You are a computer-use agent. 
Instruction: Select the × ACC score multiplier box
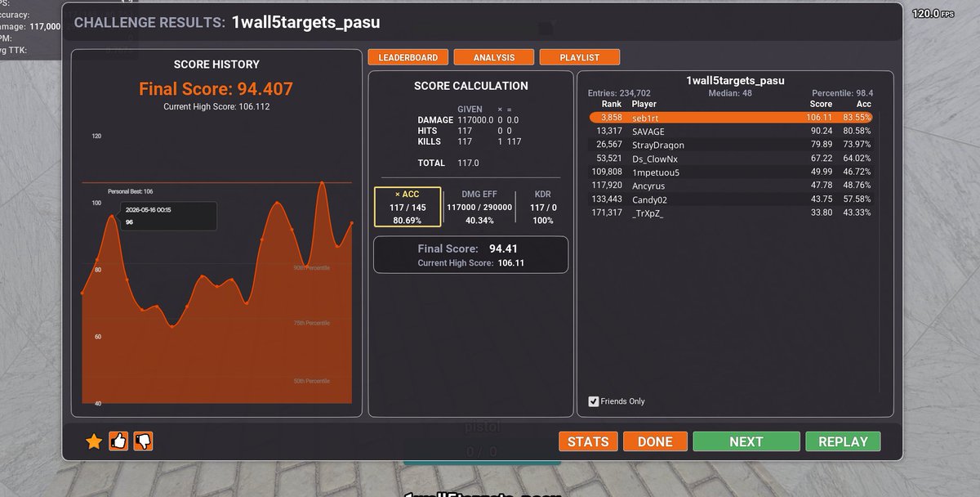[x=408, y=207]
